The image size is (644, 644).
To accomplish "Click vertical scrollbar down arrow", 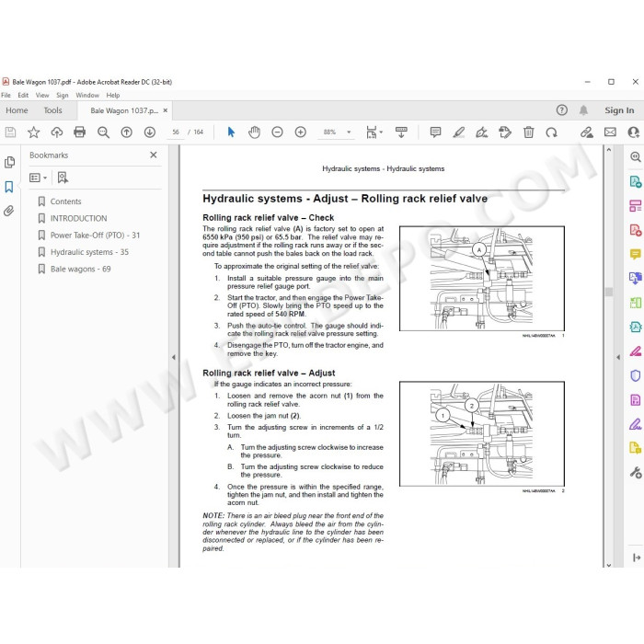I will tap(609, 565).
